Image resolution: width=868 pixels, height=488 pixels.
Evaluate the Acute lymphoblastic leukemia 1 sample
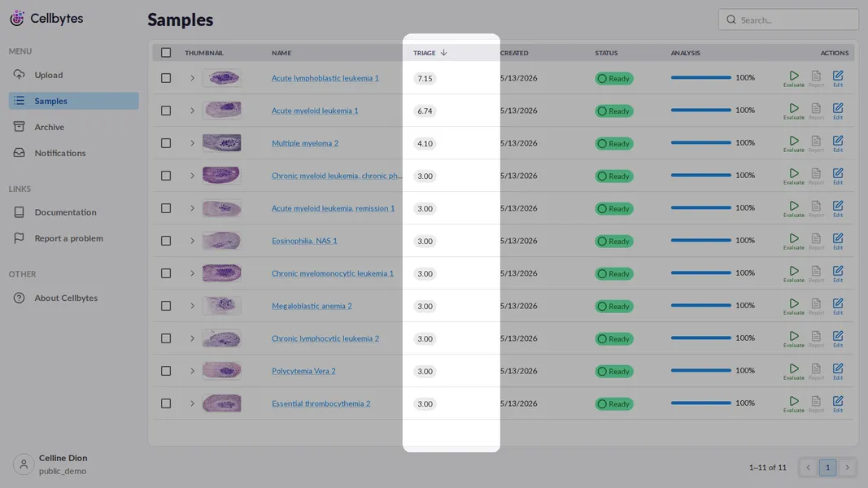click(x=793, y=78)
